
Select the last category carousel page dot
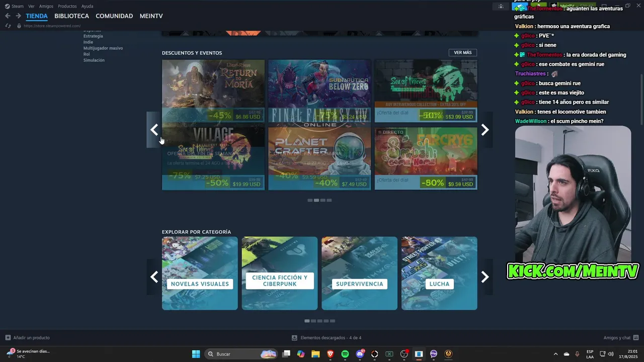[x=333, y=321]
